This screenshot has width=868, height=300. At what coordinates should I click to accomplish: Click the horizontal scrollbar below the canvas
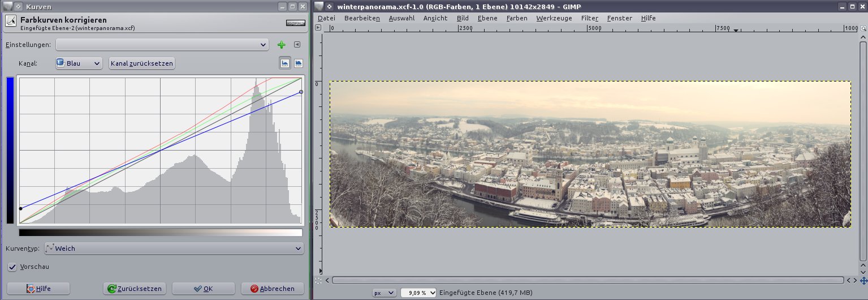587,280
